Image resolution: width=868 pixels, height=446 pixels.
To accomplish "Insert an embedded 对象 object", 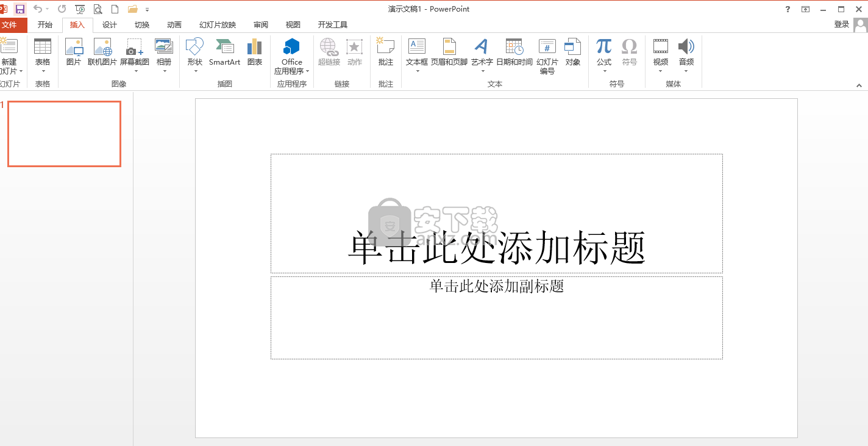I will point(573,52).
